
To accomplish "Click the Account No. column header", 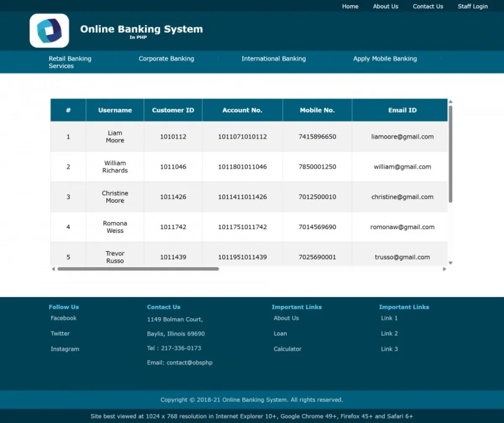I will point(242,110).
